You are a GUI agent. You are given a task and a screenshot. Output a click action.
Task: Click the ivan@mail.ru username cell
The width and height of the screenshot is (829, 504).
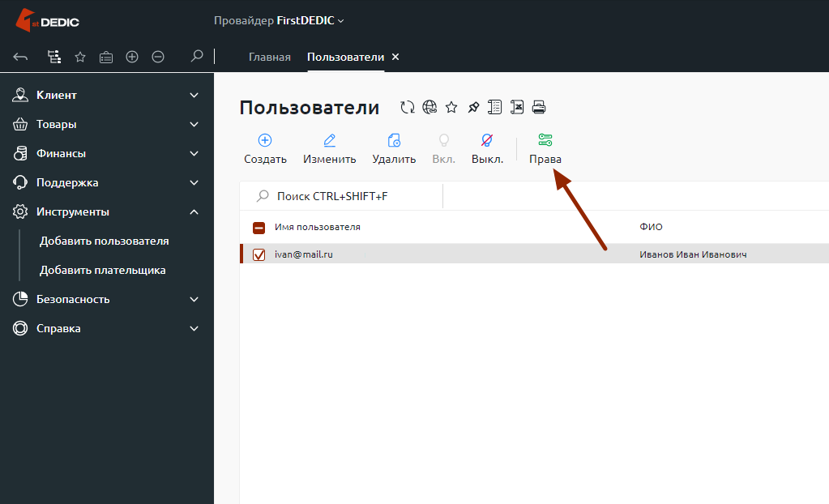pos(303,254)
